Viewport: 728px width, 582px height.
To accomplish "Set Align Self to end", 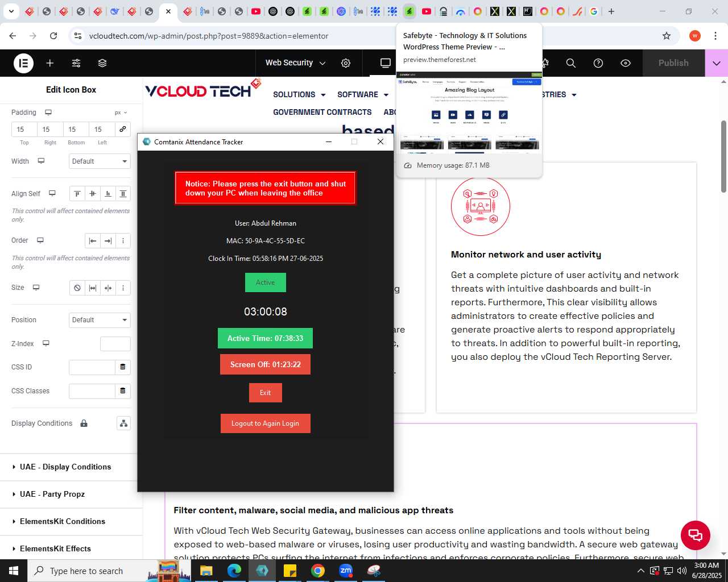I will click(x=108, y=194).
